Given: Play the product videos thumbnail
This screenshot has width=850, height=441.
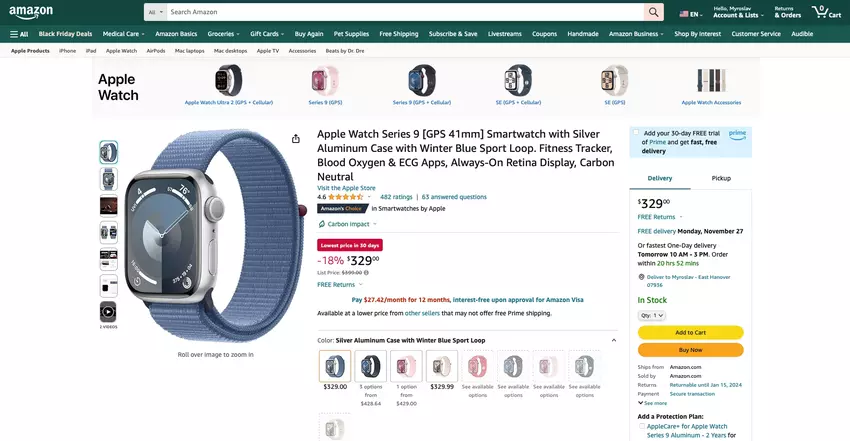Looking at the screenshot, I should (108, 312).
